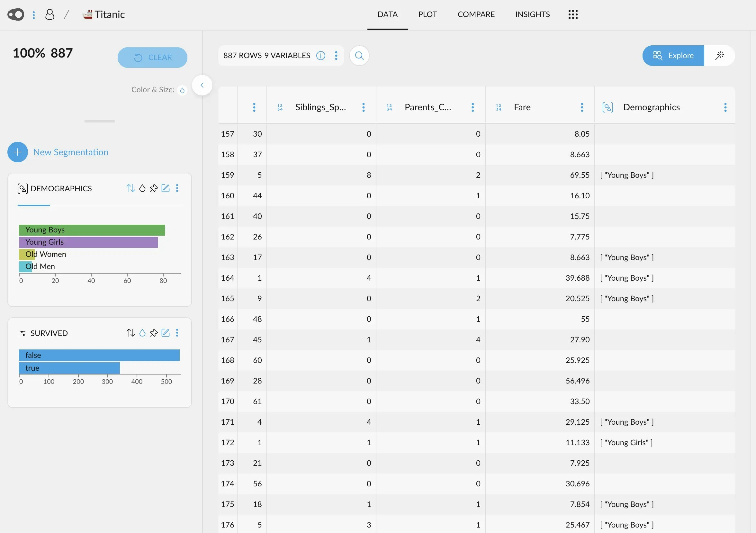Switch to the PLOT tab
Screen dimensions: 756x533
pyautogui.click(x=428, y=14)
